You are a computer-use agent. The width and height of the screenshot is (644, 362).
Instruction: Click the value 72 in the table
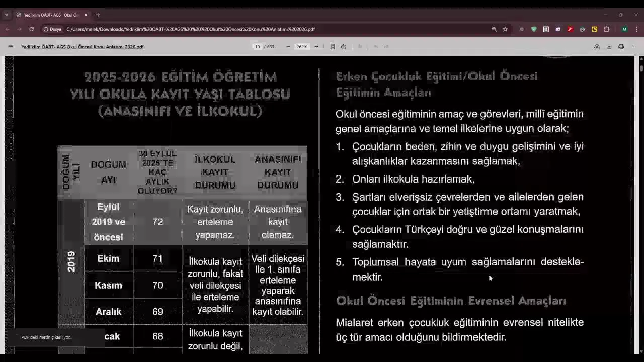click(x=157, y=222)
